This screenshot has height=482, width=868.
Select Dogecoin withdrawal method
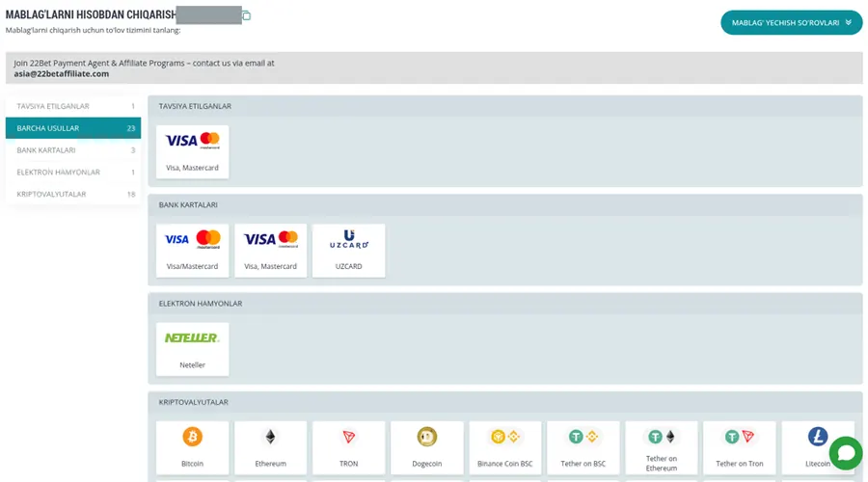click(x=427, y=447)
